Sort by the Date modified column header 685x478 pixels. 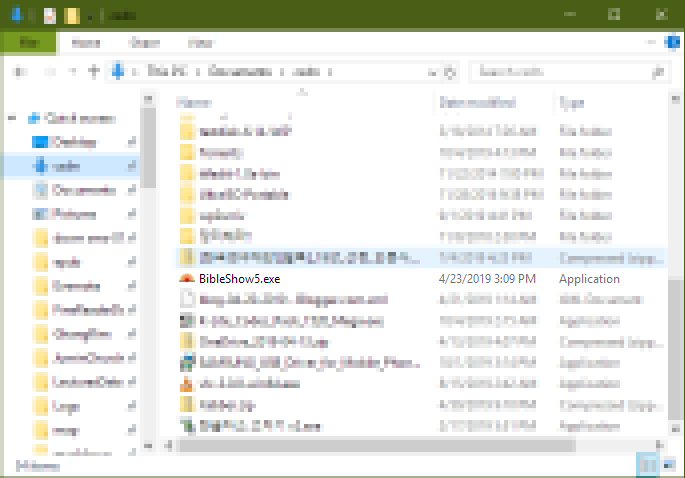pos(478,103)
